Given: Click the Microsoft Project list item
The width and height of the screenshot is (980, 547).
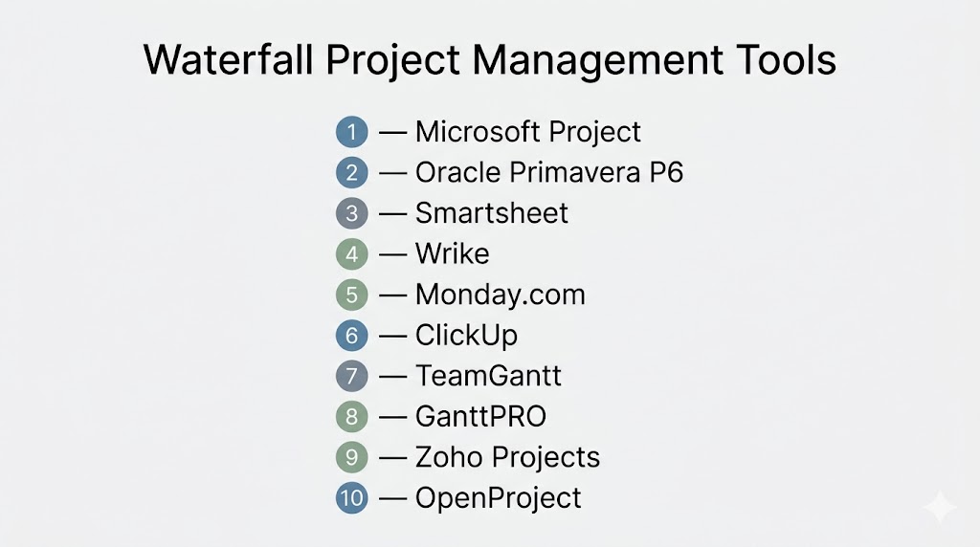Looking at the screenshot, I should (x=528, y=132).
